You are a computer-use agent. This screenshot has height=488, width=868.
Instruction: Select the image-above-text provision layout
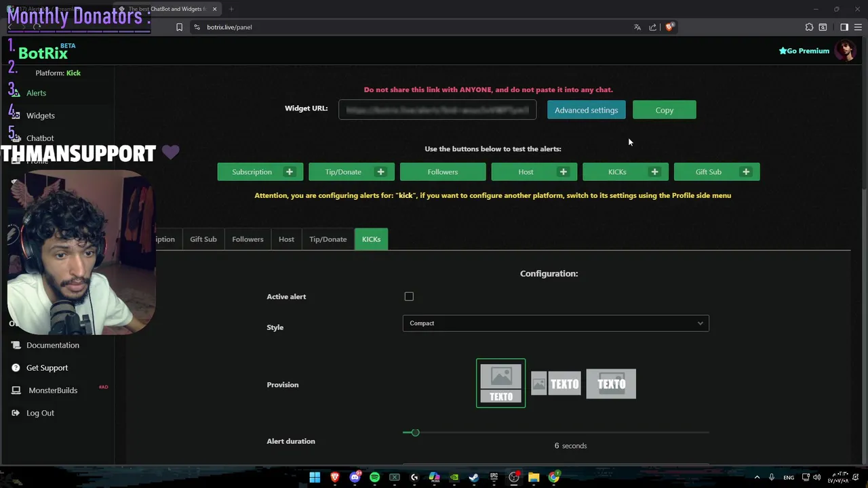[x=501, y=383]
